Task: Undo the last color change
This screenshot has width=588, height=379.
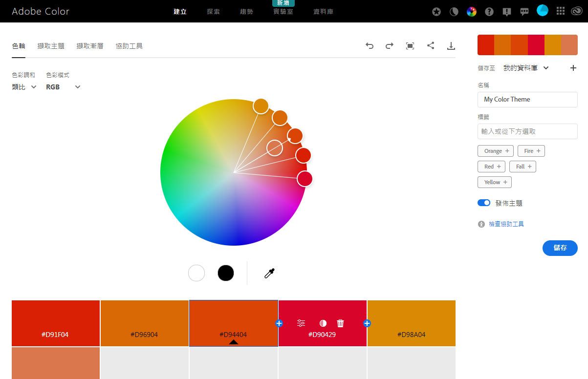Action: click(370, 45)
